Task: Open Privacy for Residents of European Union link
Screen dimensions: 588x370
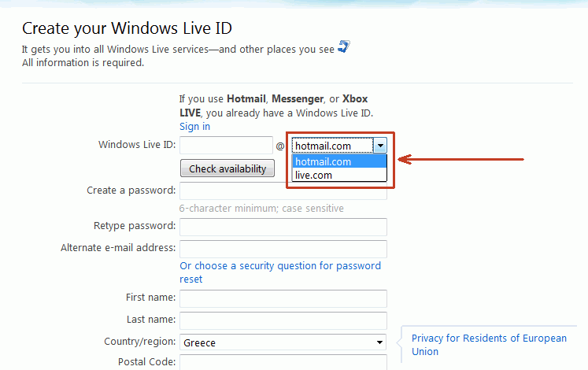Action: click(x=489, y=345)
